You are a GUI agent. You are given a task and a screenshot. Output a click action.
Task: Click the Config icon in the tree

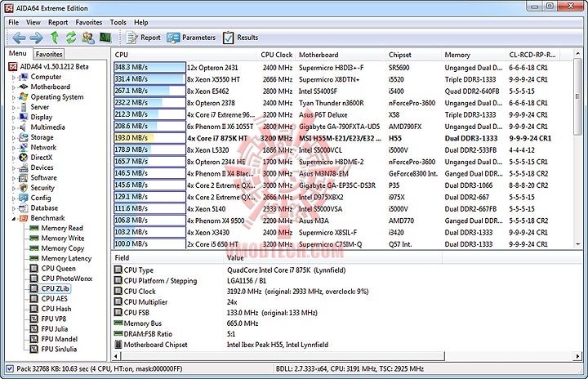(23, 198)
